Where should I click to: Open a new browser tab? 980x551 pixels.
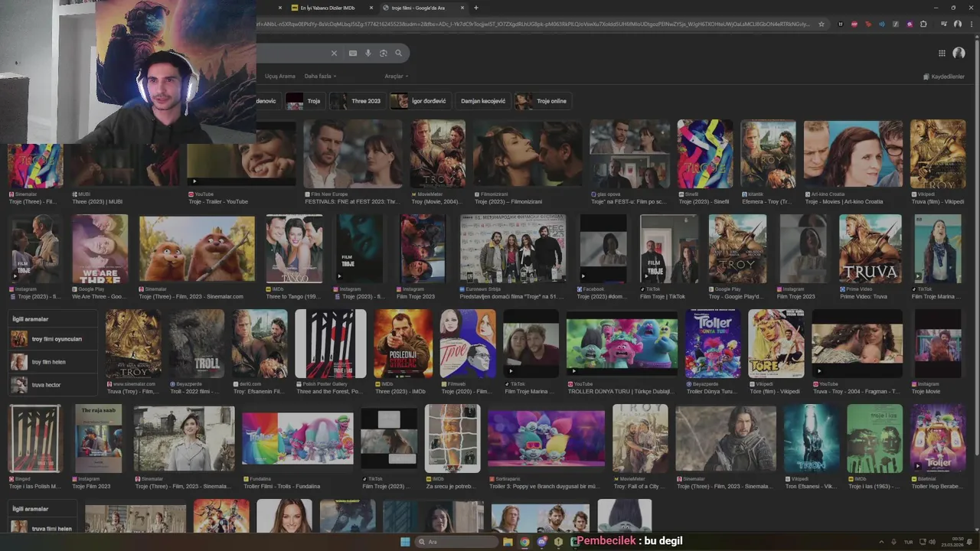tap(476, 8)
